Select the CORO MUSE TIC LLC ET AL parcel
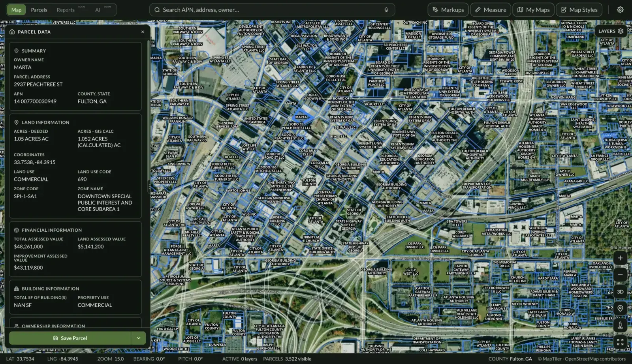 pos(336,78)
